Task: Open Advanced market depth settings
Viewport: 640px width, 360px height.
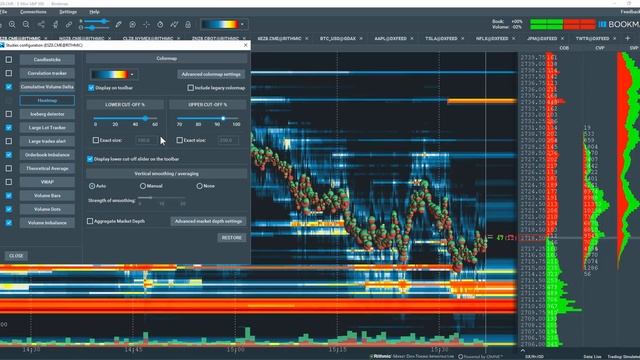Action: tap(208, 221)
